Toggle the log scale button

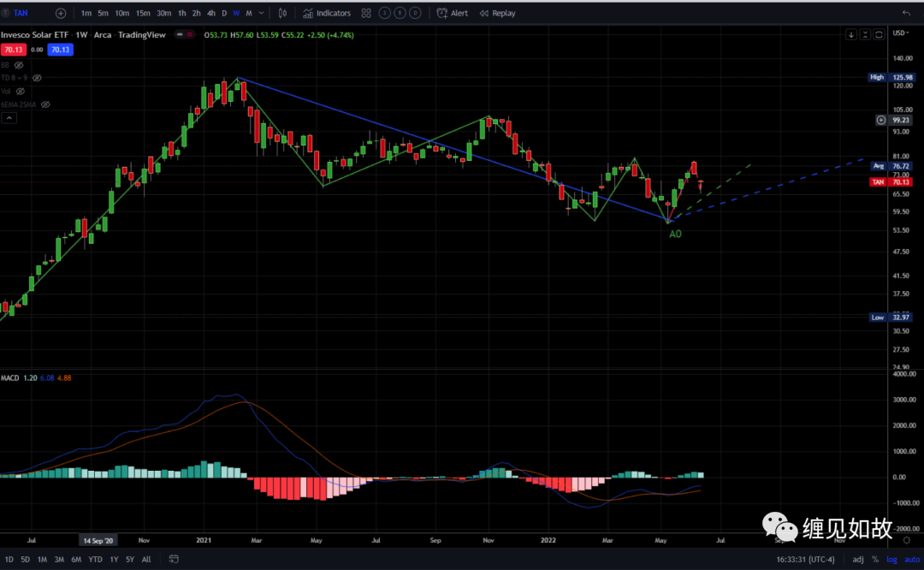(x=891, y=560)
